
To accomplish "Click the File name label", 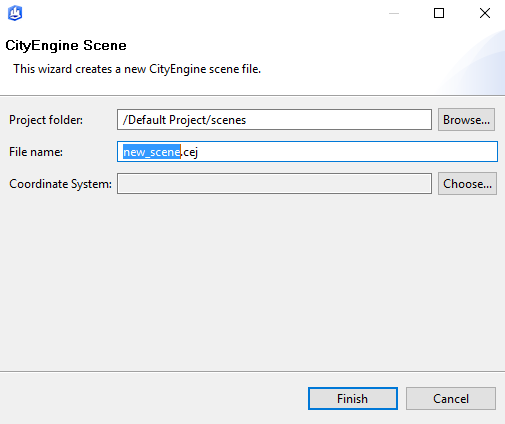I will pos(36,152).
